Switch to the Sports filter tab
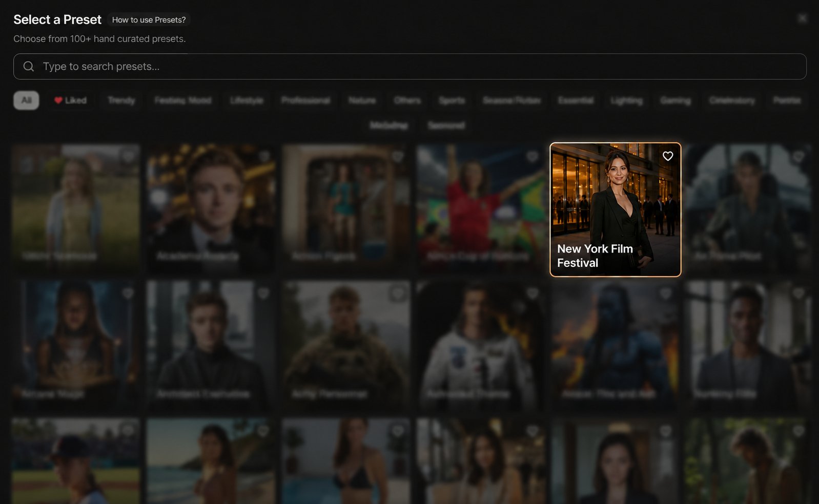 (x=452, y=100)
